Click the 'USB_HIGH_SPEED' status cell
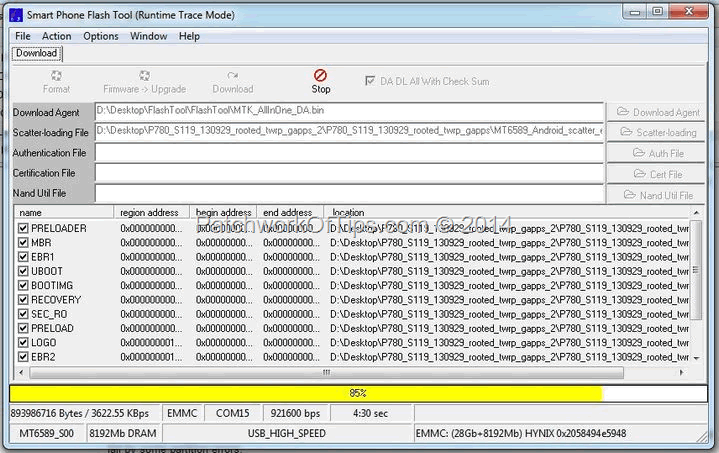Image resolution: width=719 pixels, height=453 pixels. pos(287,433)
